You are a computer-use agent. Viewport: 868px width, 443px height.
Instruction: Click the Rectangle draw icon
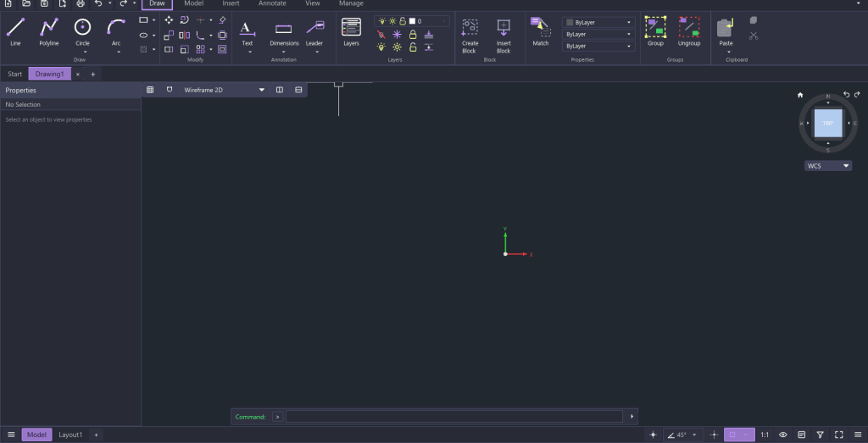pos(143,20)
